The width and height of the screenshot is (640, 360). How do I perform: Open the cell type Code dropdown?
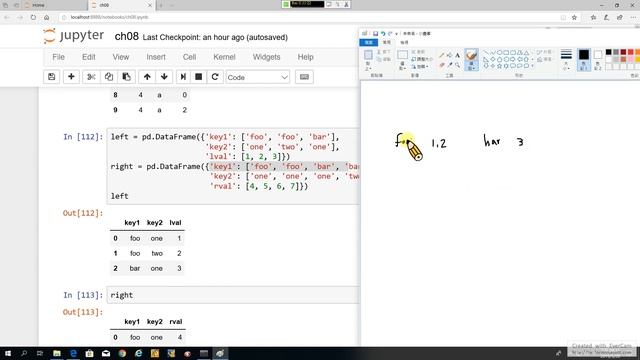click(258, 77)
